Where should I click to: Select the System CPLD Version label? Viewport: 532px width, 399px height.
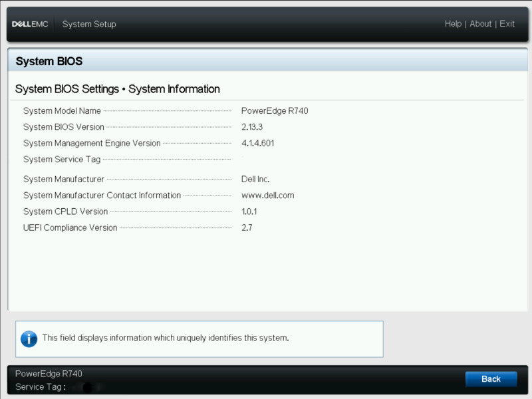pos(65,211)
